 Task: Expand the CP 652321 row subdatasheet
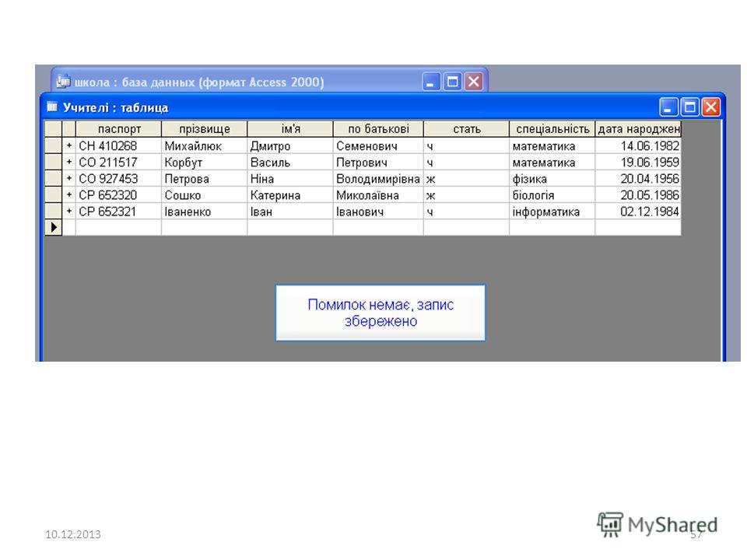pos(69,211)
